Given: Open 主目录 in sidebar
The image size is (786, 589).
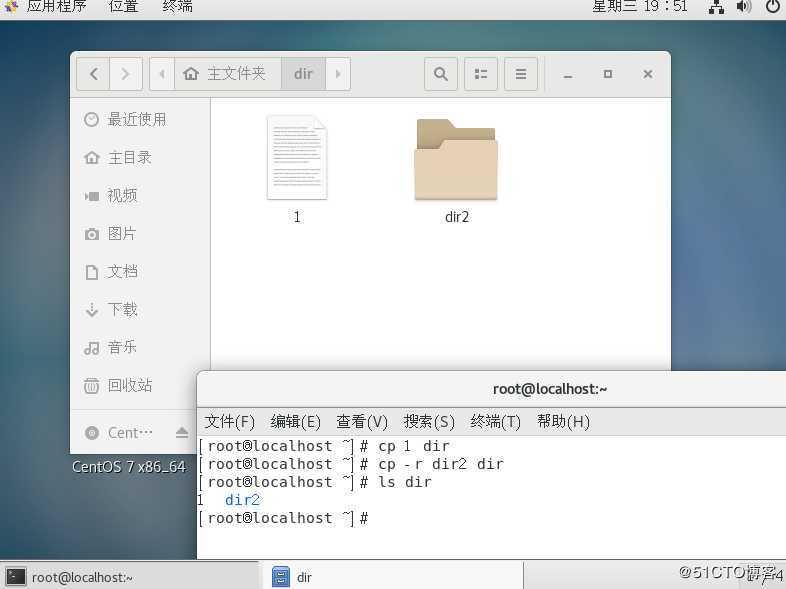Looking at the screenshot, I should click(140, 157).
